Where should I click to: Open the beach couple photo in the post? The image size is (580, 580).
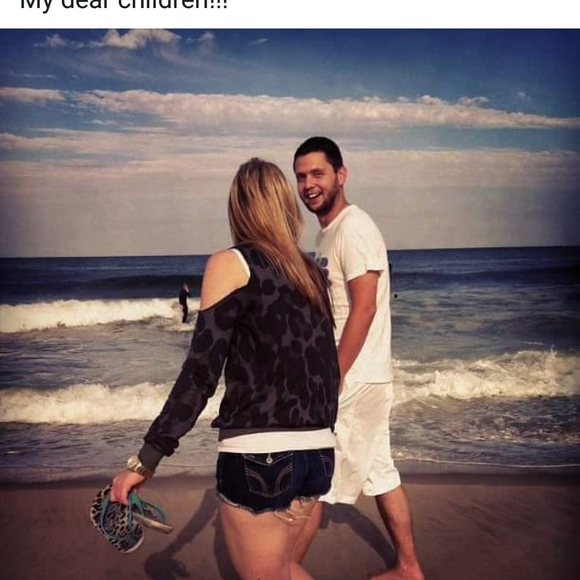pos(290,304)
